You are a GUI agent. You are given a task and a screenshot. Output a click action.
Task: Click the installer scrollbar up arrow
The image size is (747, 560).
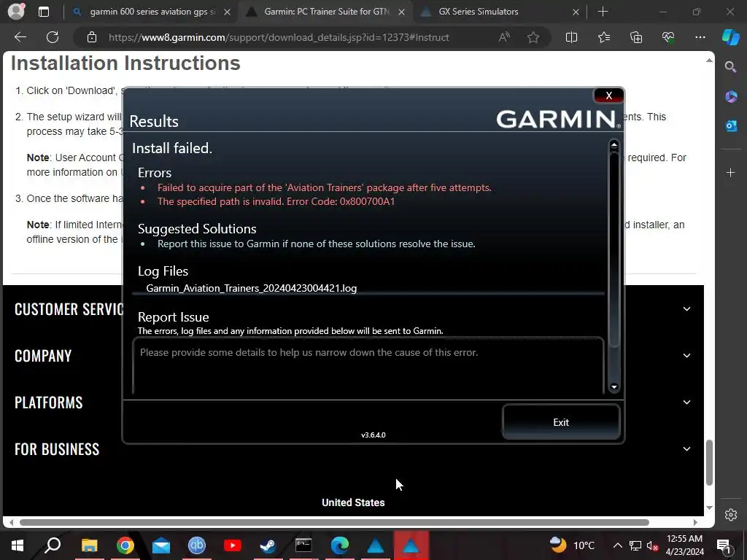pos(614,144)
